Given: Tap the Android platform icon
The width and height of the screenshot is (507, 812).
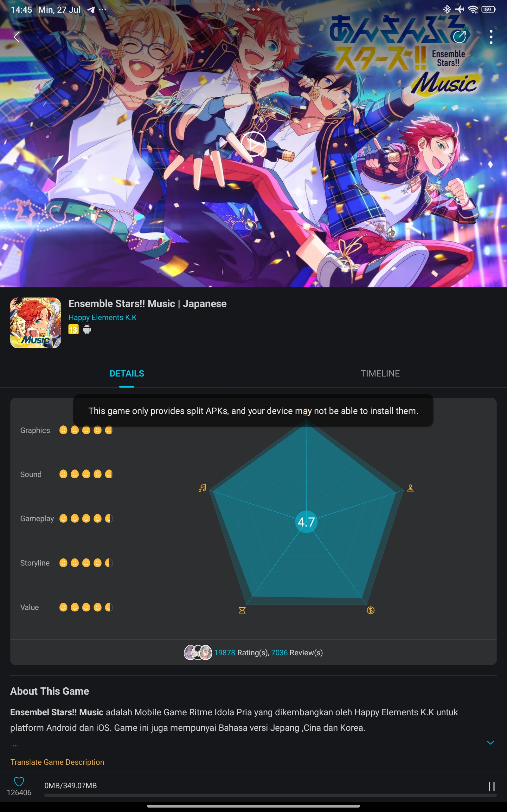Looking at the screenshot, I should [x=87, y=330].
